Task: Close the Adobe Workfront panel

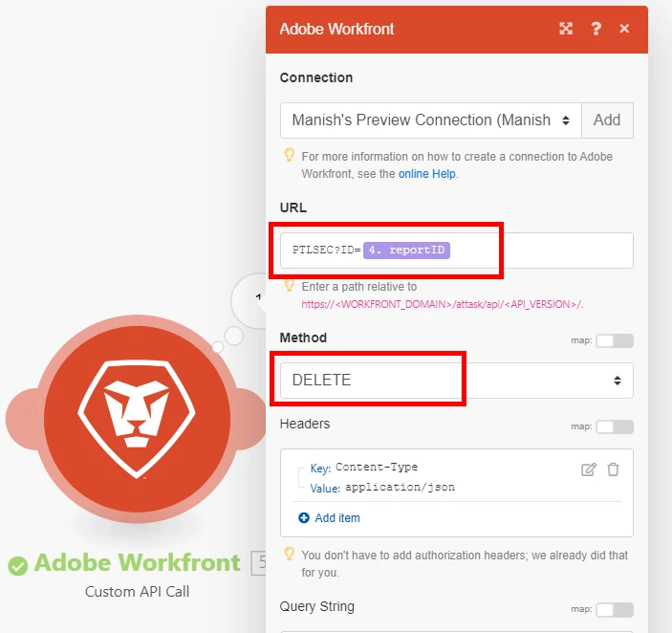Action: tap(624, 29)
